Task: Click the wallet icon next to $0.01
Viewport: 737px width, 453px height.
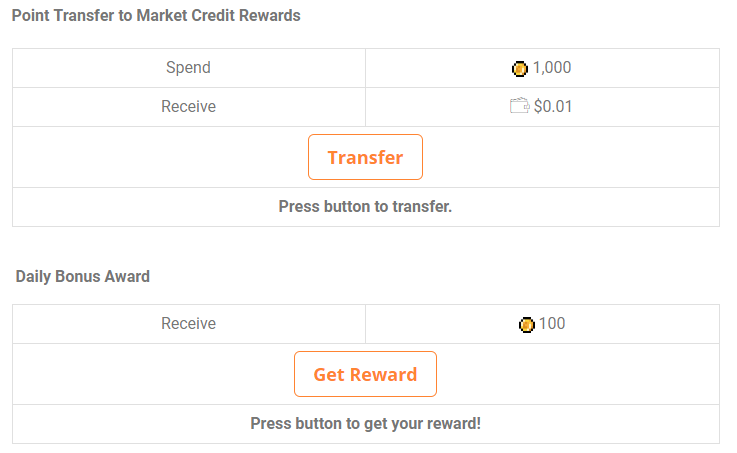Action: pyautogui.click(x=519, y=106)
